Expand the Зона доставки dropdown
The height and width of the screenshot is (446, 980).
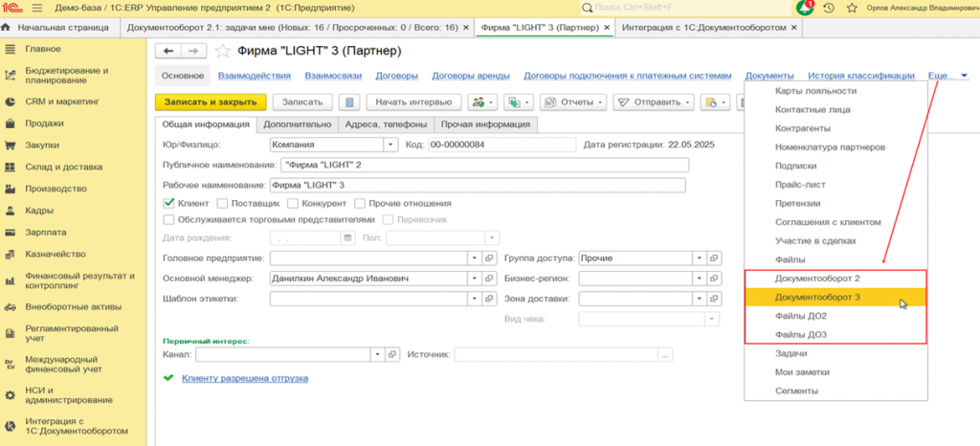[x=700, y=299]
